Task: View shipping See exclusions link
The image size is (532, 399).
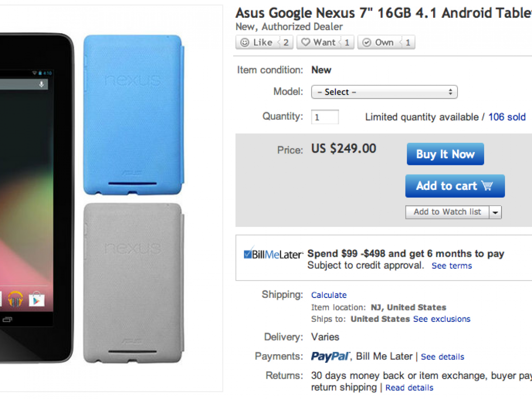Action: (442, 319)
